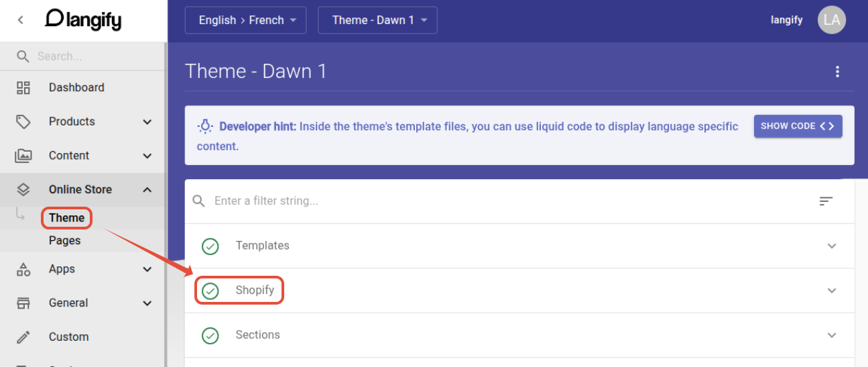The image size is (868, 367).
Task: Click the Dashboard grid icon
Action: click(x=23, y=87)
